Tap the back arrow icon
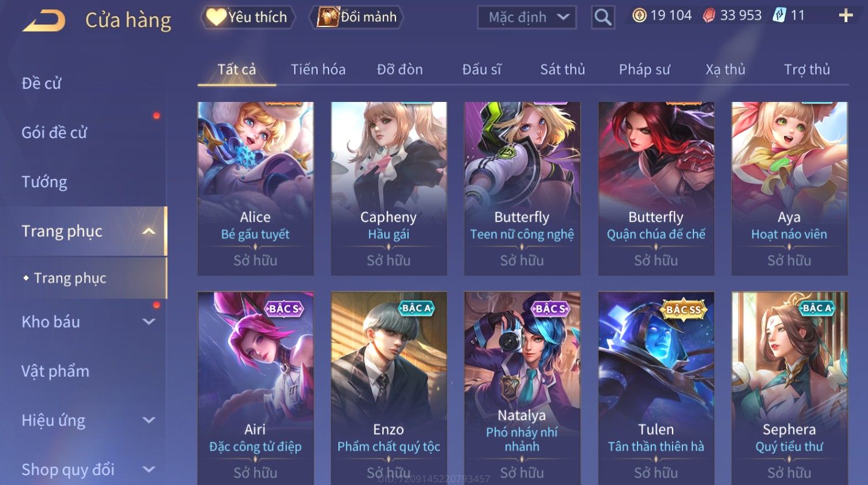The height and width of the screenshot is (485, 868). 44,20
